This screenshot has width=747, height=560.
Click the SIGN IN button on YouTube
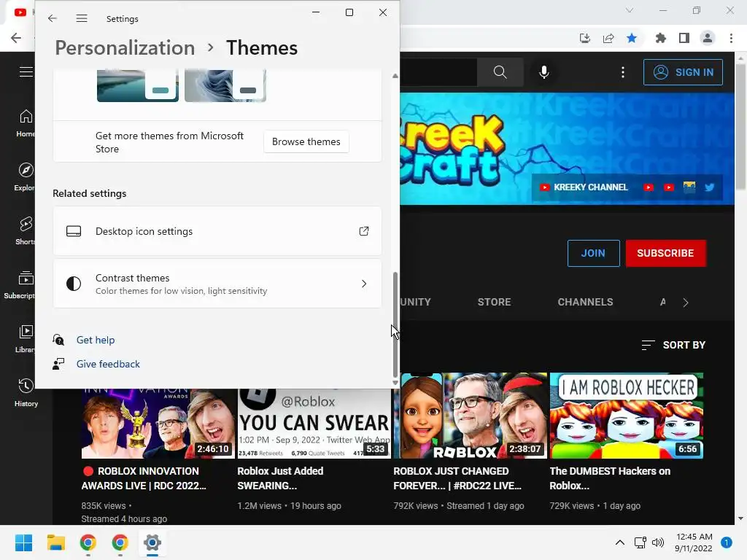683,72
